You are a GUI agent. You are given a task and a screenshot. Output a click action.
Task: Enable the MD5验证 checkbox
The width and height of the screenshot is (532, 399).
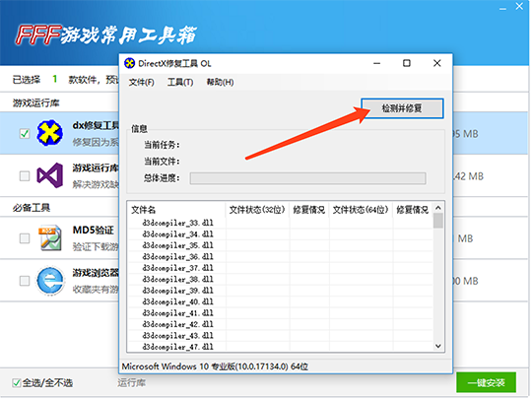25,238
